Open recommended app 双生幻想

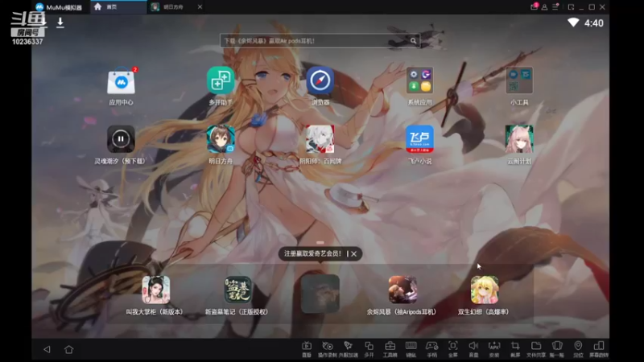pyautogui.click(x=485, y=290)
